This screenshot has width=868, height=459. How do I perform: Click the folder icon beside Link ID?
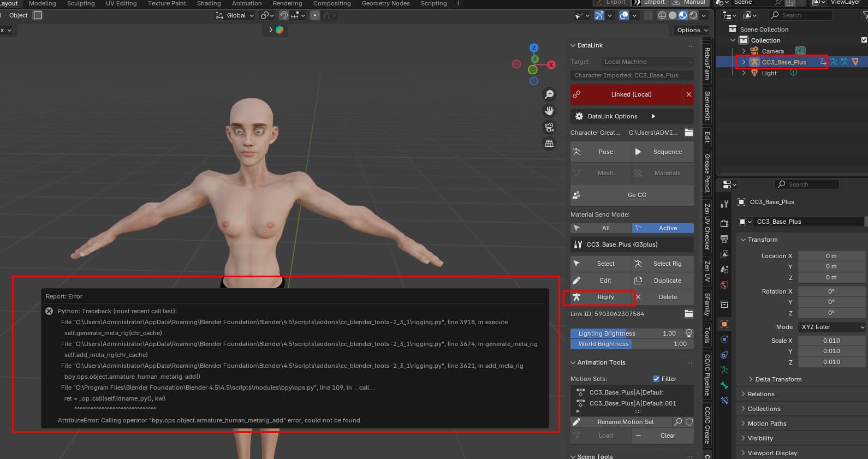tap(688, 314)
